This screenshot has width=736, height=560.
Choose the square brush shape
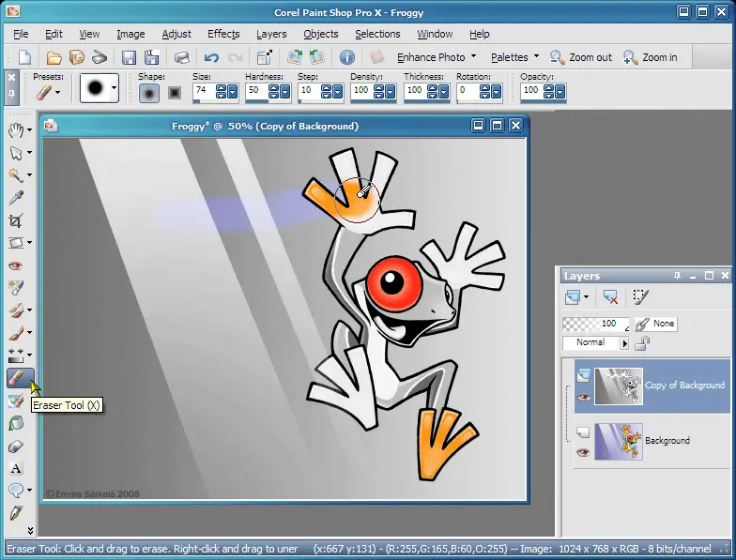(174, 92)
